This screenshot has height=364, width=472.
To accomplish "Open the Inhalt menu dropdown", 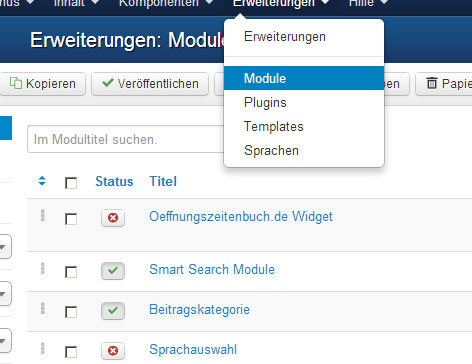I will point(77,3).
